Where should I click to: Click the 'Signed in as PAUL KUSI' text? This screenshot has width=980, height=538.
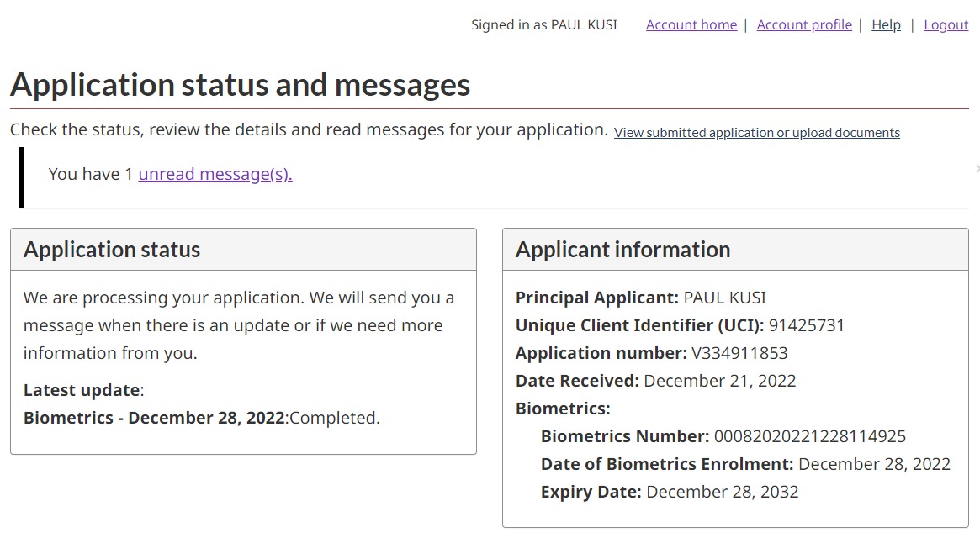pos(543,25)
